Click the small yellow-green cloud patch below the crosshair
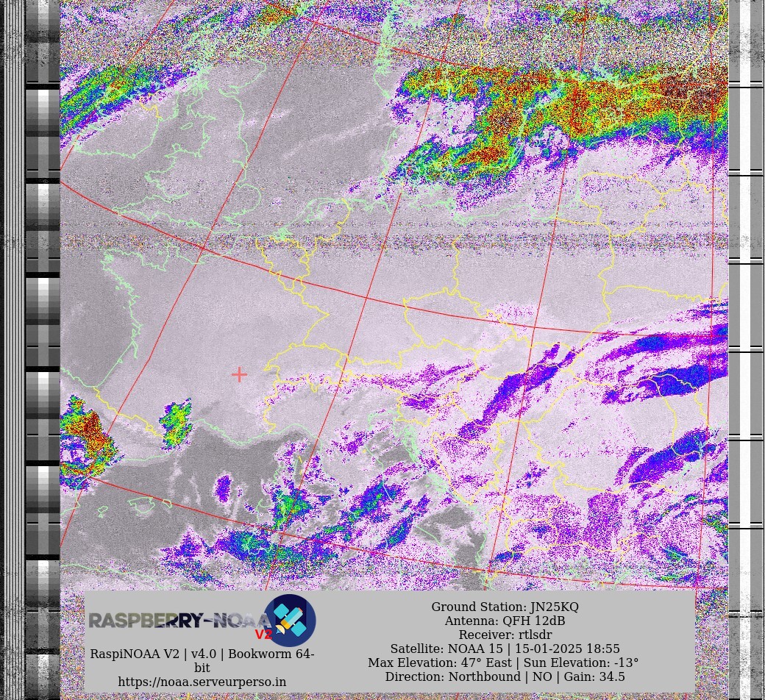 [175, 421]
